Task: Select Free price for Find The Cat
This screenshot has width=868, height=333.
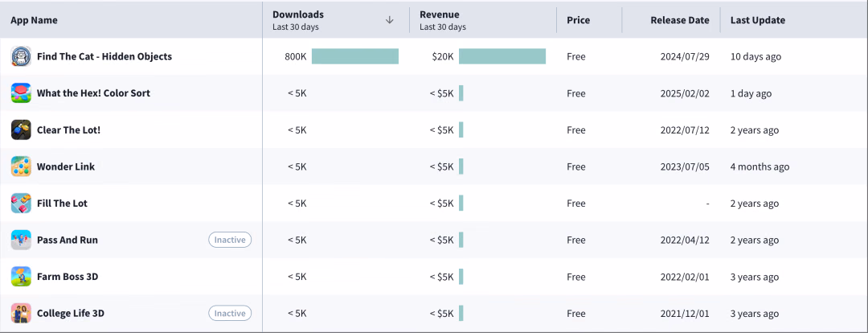Action: point(576,56)
